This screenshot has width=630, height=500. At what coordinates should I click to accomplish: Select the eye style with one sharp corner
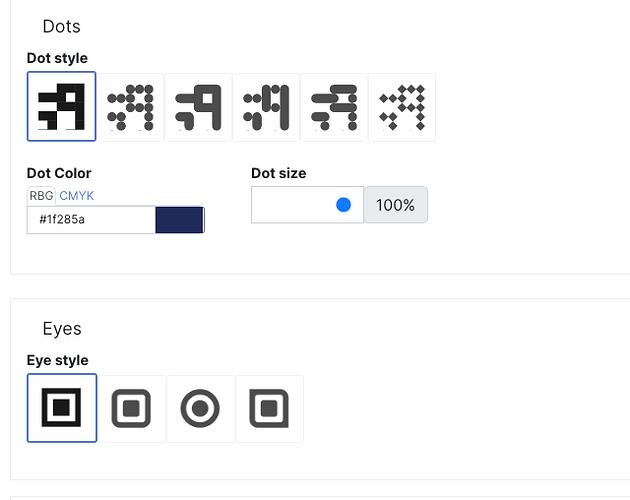click(x=270, y=409)
